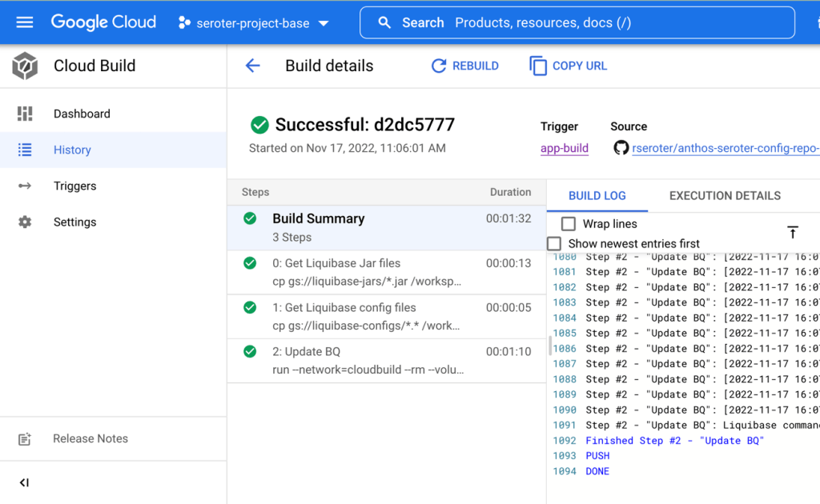Viewport: 820px width, 504px height.
Task: Click the Release Notes icon
Action: pos(25,439)
